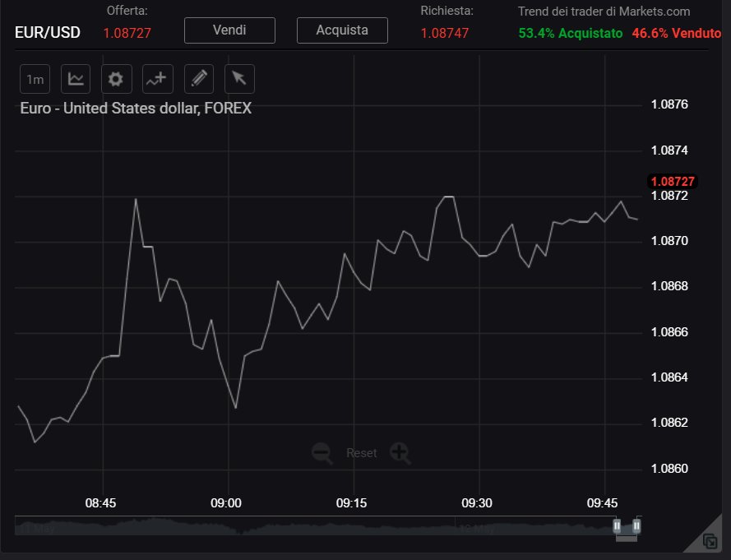The width and height of the screenshot is (731, 560).
Task: Click the 1.0862 price axis label
Action: coord(669,423)
